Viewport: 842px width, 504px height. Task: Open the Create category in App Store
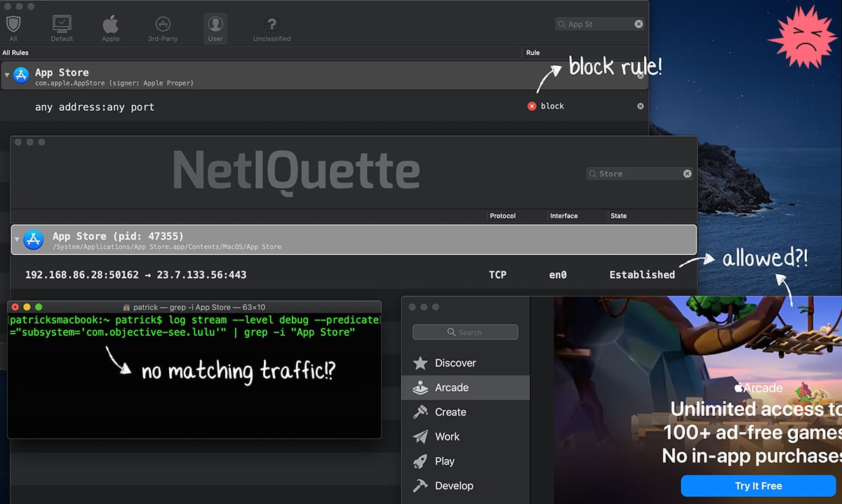pyautogui.click(x=465, y=412)
